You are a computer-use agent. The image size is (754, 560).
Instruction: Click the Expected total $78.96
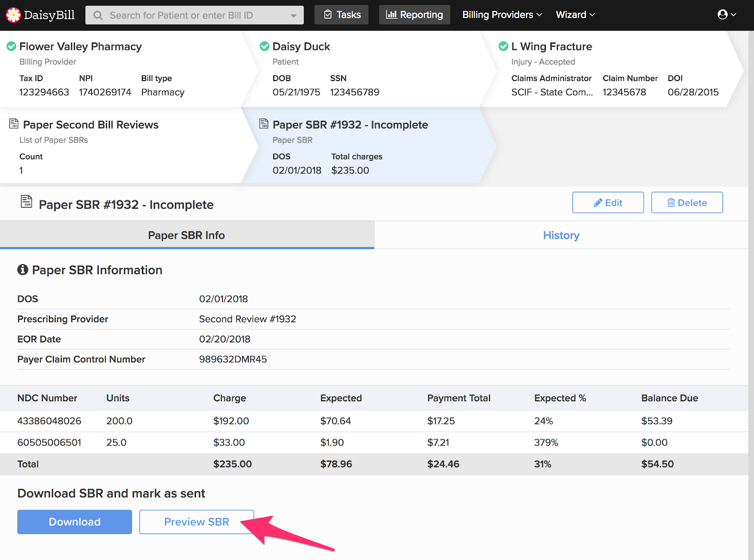click(x=336, y=464)
